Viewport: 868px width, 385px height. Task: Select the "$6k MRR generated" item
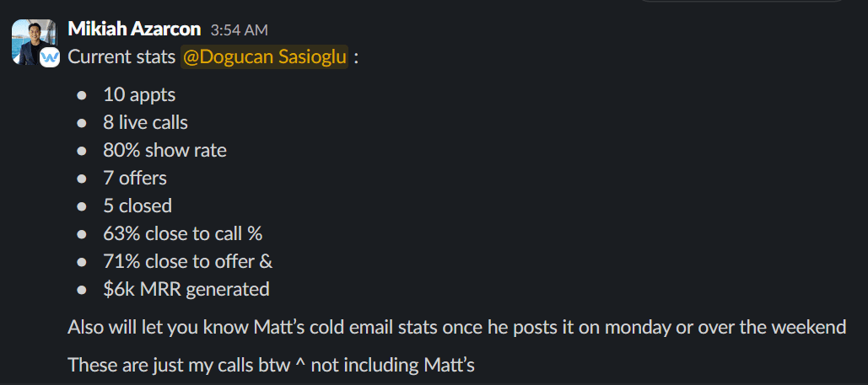pyautogui.click(x=186, y=290)
